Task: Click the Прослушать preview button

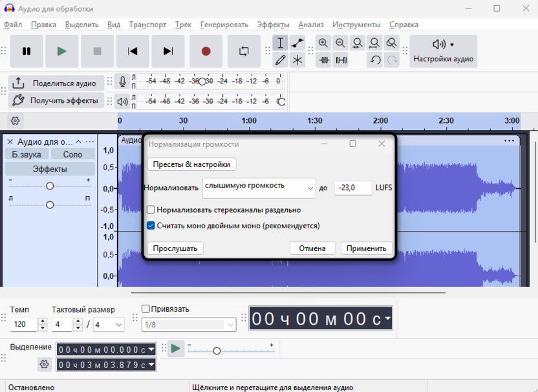Action: point(175,248)
